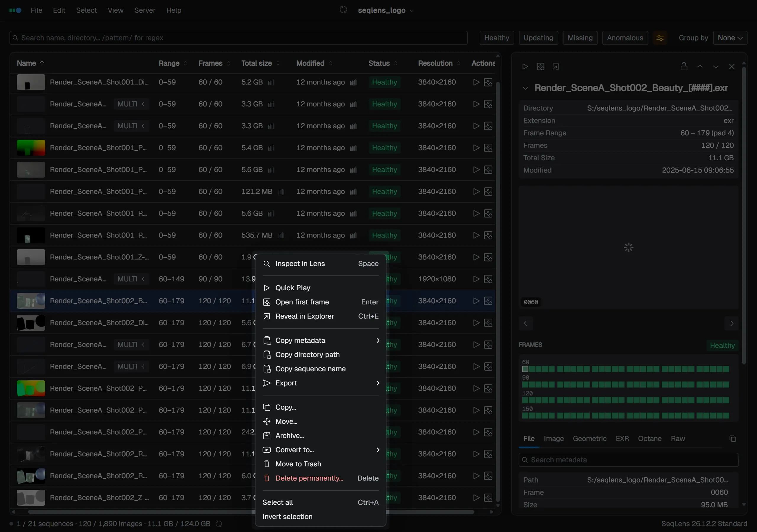The image size is (757, 532).
Task: Sort by the Resolution column header
Action: click(x=439, y=63)
